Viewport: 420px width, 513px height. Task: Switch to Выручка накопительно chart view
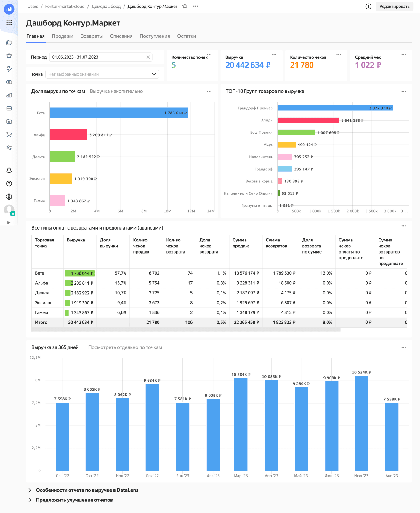116,92
